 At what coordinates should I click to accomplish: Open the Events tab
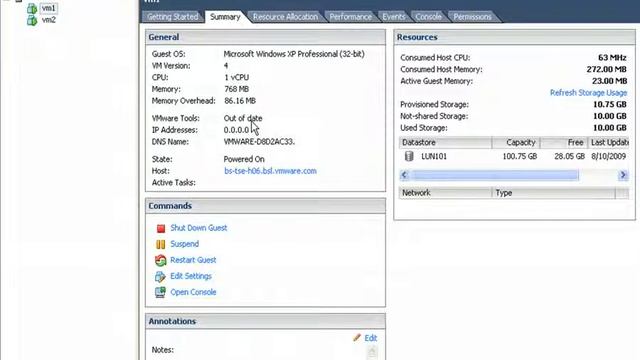coord(393,17)
